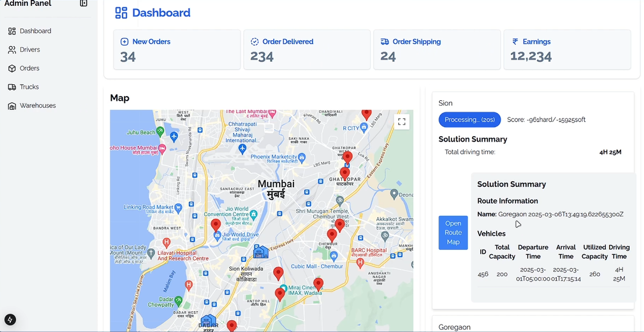This screenshot has height=332, width=644.
Task: Click Total Capacity value 200
Action: pos(502,274)
